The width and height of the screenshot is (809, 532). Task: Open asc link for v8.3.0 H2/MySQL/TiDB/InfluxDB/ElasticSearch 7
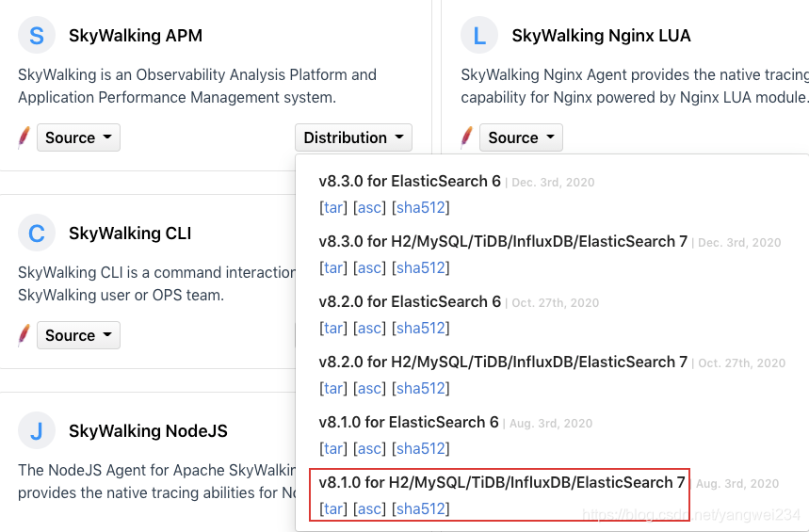click(369, 267)
